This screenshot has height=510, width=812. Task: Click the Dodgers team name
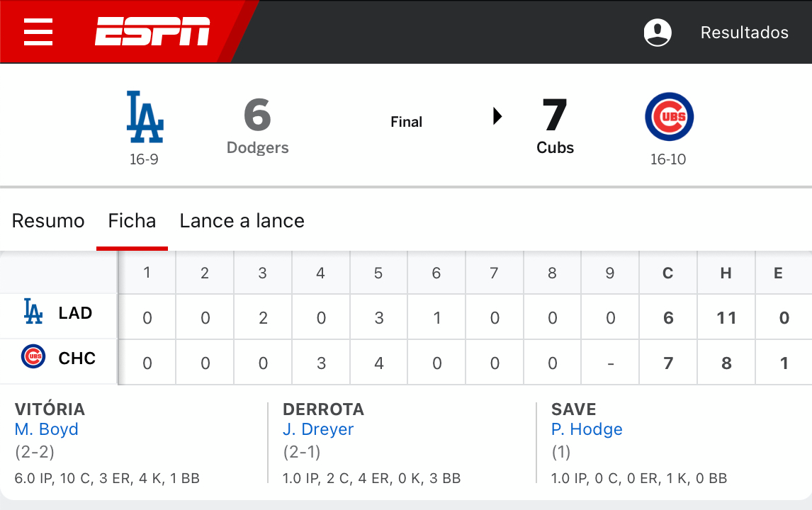click(257, 147)
